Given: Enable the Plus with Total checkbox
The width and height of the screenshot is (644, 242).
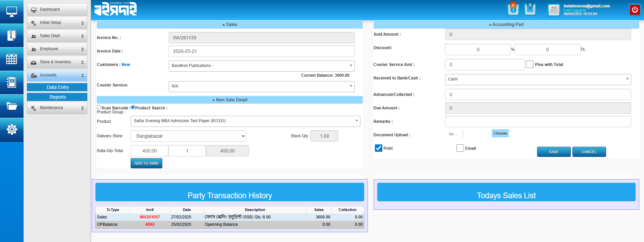Looking at the screenshot, I should (x=530, y=64).
